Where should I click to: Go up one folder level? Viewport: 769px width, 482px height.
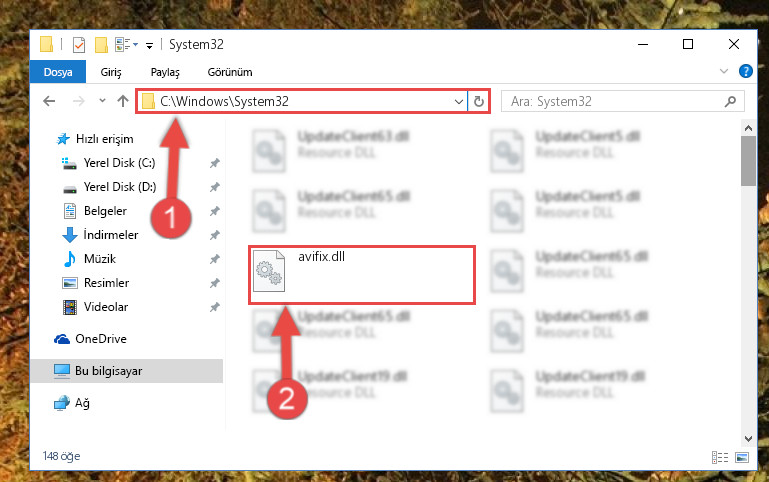tap(123, 101)
